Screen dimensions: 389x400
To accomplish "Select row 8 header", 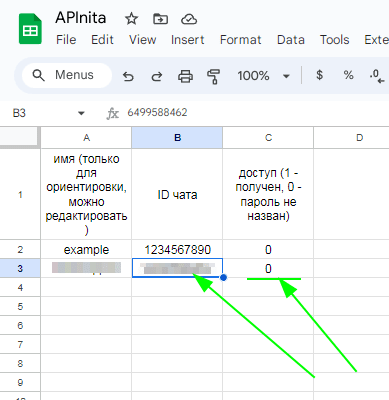I will (20, 363).
